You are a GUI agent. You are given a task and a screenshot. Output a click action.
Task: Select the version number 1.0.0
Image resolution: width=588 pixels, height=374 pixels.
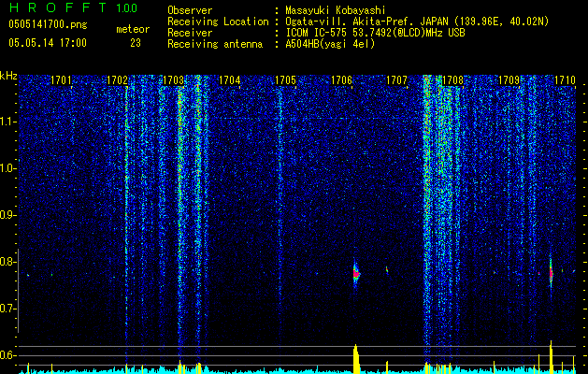click(x=126, y=7)
